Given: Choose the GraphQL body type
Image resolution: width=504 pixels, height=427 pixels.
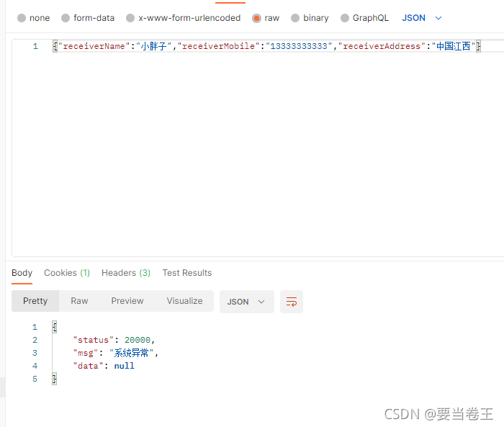Looking at the screenshot, I should coord(345,18).
